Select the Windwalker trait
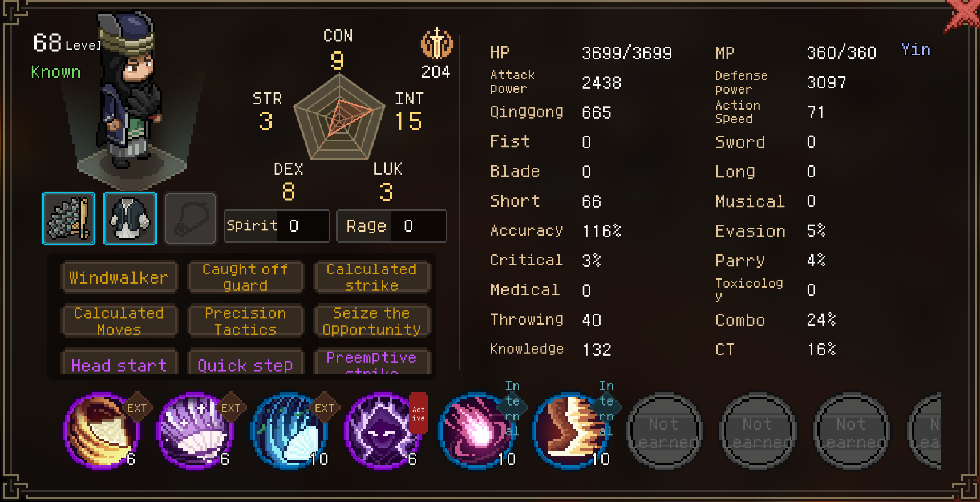 tap(119, 277)
